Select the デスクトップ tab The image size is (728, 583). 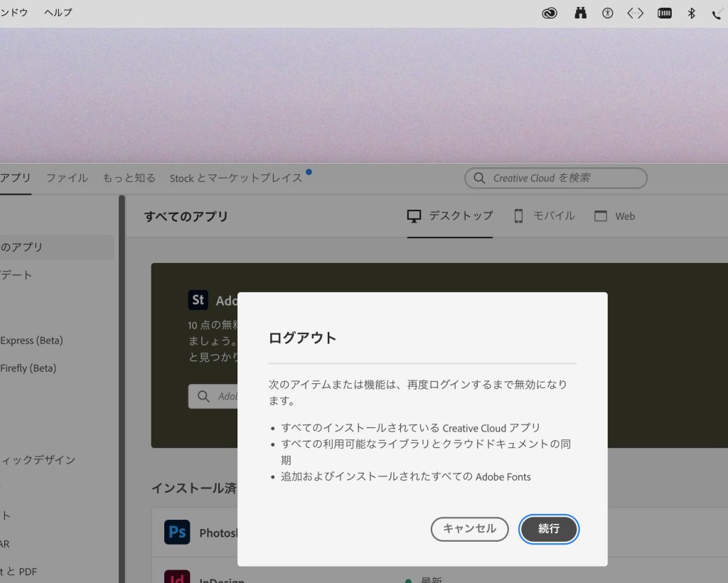[x=450, y=216]
